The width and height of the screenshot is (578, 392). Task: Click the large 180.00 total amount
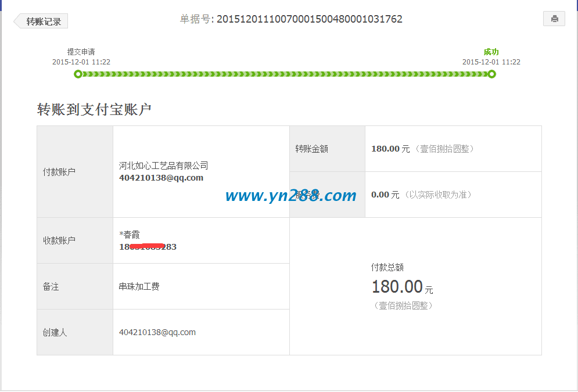(x=397, y=286)
